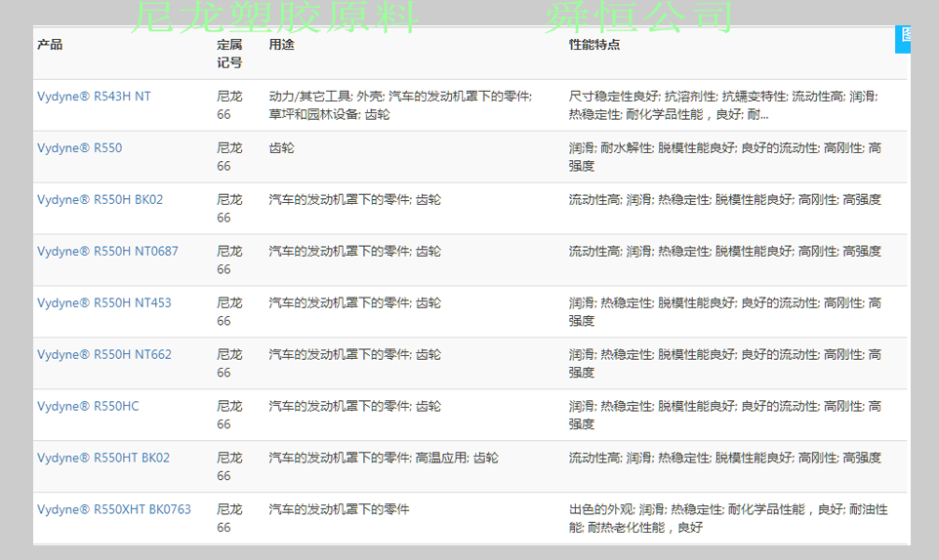Click properties text starting with 润滑; 耐水解性
This screenshot has width=939, height=560.
725,157
